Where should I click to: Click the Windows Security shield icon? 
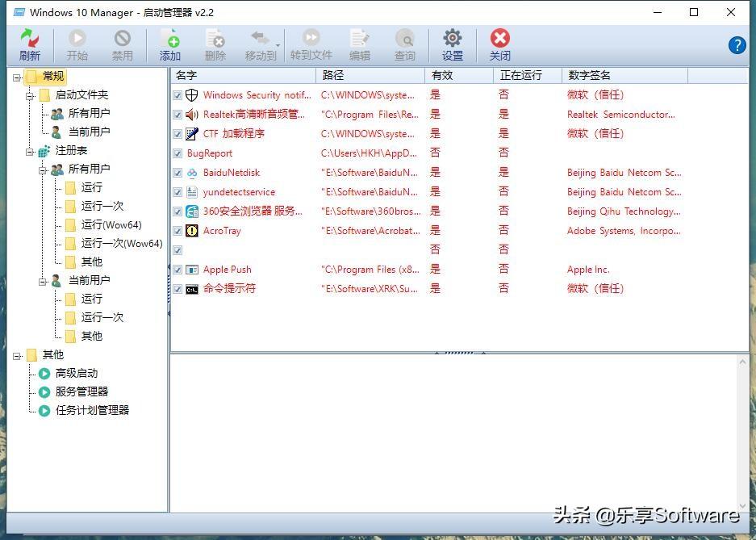[x=192, y=95]
